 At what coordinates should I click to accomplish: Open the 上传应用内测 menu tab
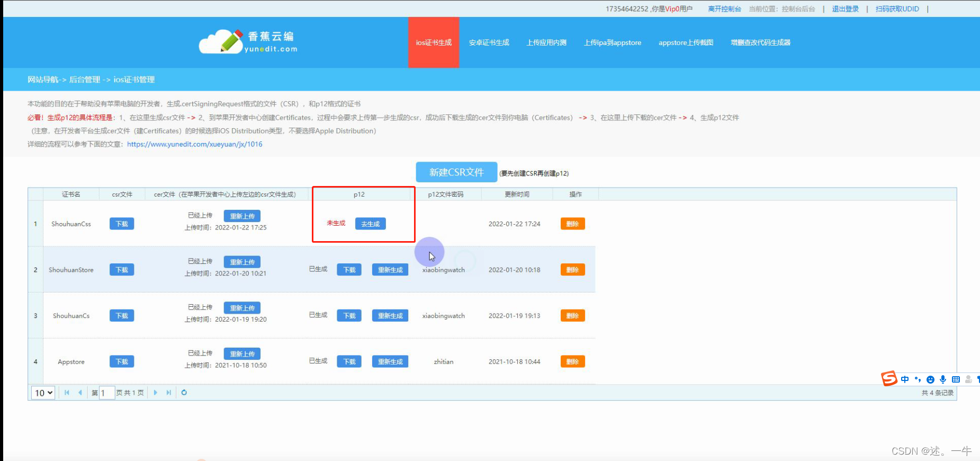click(546, 42)
